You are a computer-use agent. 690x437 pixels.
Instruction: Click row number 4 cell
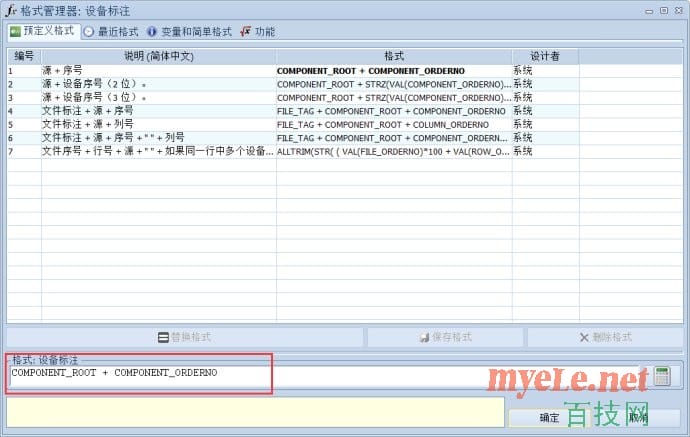pyautogui.click(x=24, y=111)
